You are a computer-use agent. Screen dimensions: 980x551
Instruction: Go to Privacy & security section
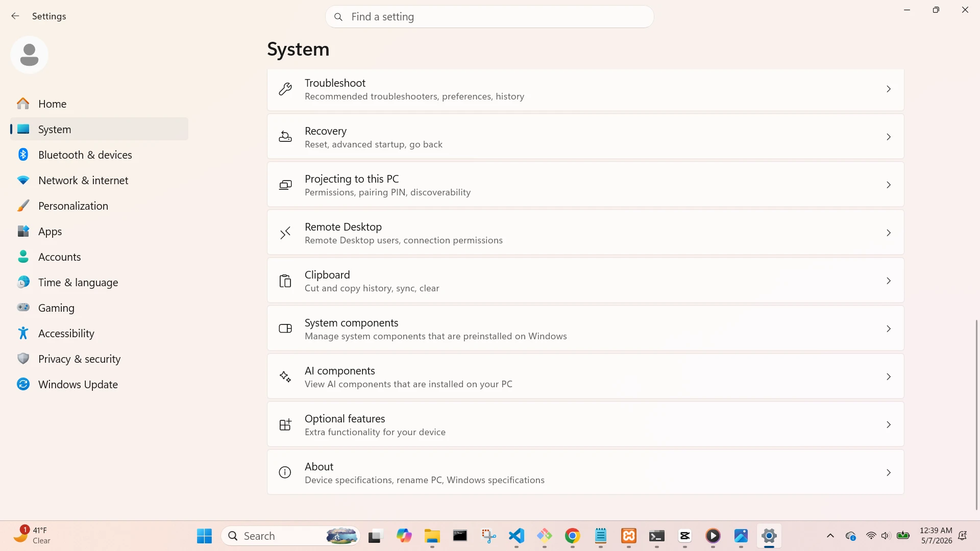tap(99, 359)
